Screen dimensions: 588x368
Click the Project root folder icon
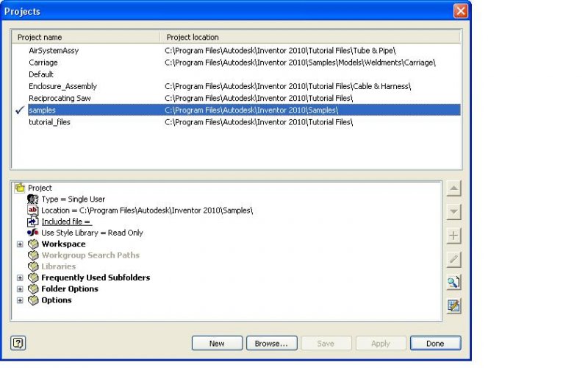[x=20, y=188]
